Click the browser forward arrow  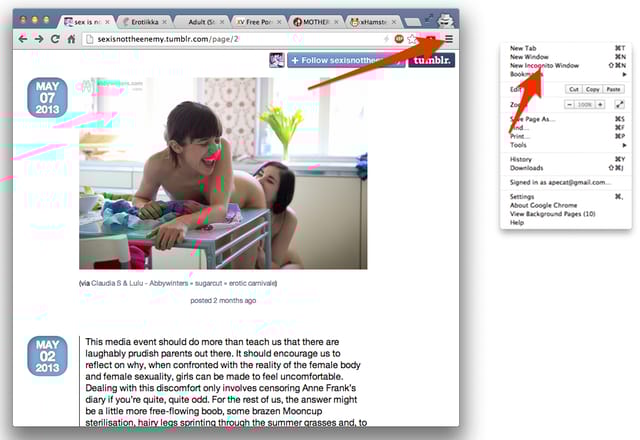(39, 39)
